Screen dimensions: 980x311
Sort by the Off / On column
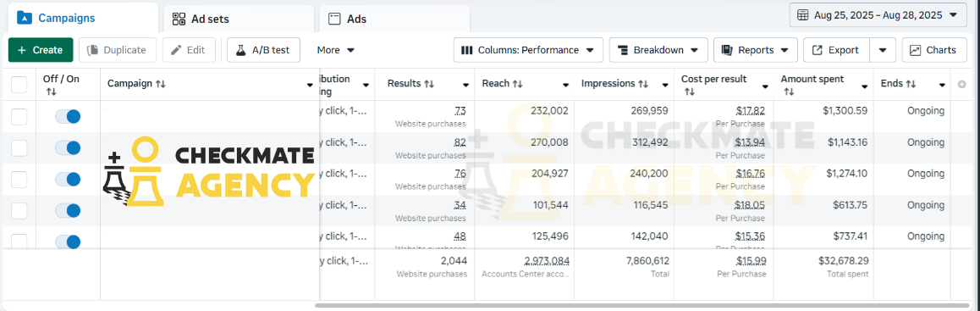click(52, 92)
